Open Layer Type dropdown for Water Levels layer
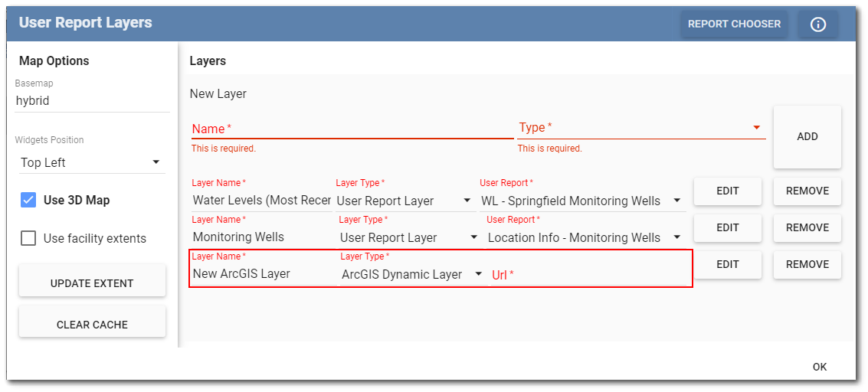Screen dimensions: 868x392 pos(405,201)
